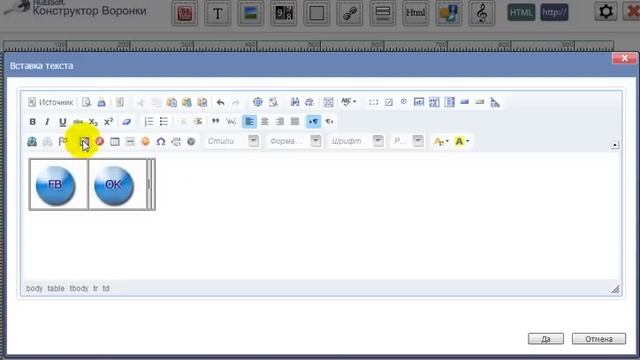Undo the last action
This screenshot has width=640, height=360.
coord(220,102)
